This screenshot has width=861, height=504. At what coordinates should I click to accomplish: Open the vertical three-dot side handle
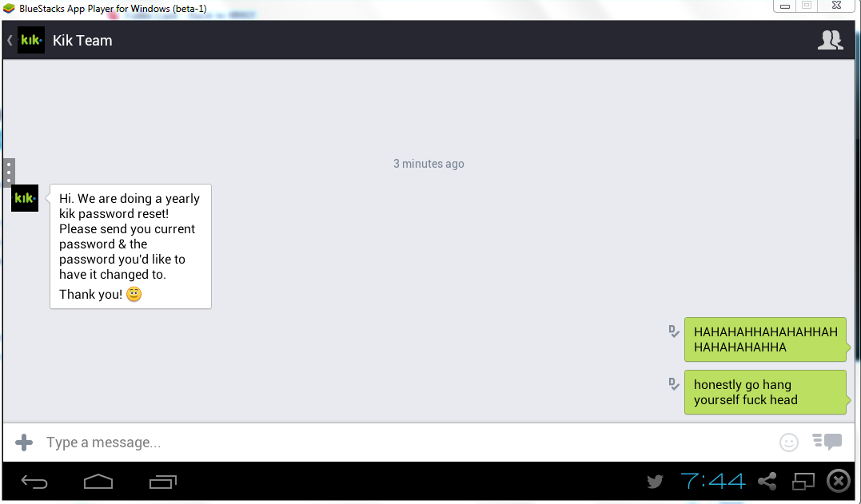click(x=9, y=173)
